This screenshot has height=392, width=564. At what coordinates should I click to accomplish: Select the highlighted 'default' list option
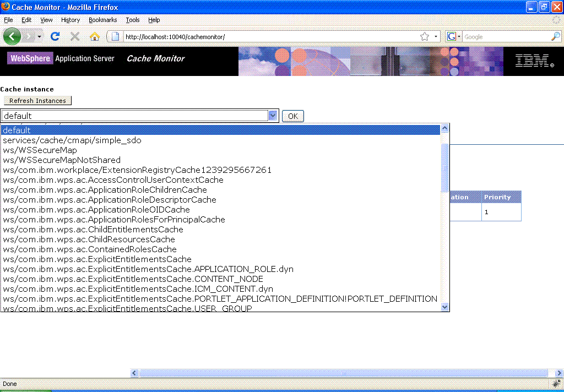coord(220,130)
